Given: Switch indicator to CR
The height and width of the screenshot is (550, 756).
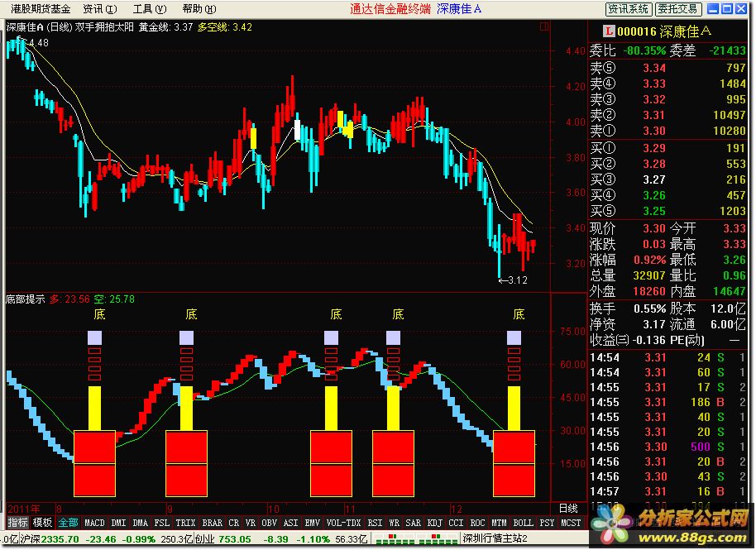Looking at the screenshot, I should tap(234, 523).
